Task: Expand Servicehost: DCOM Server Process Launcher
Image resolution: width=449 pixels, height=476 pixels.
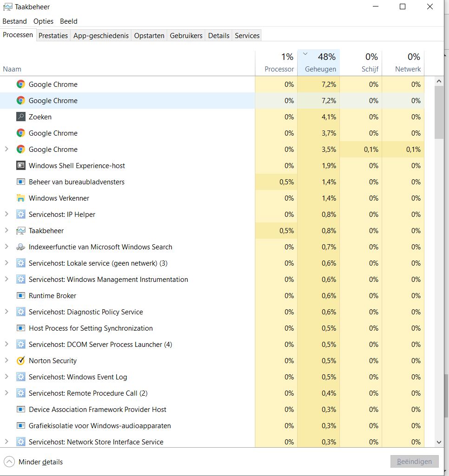Action: (7, 344)
